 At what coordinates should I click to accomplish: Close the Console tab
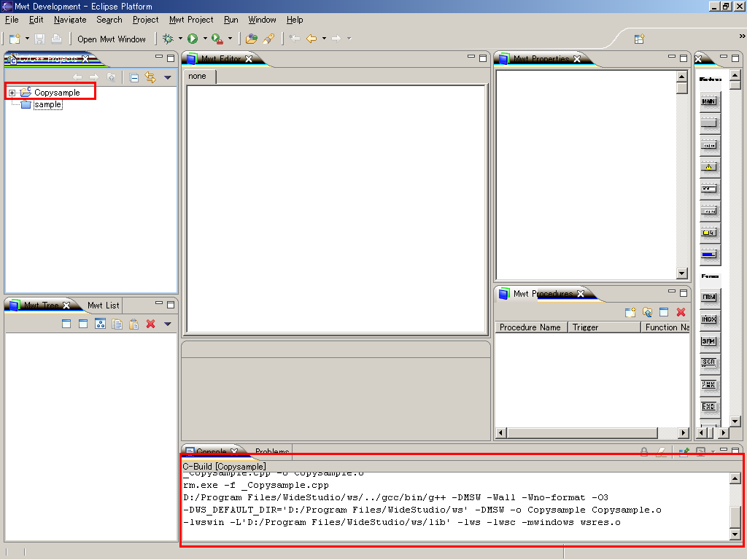(x=234, y=451)
